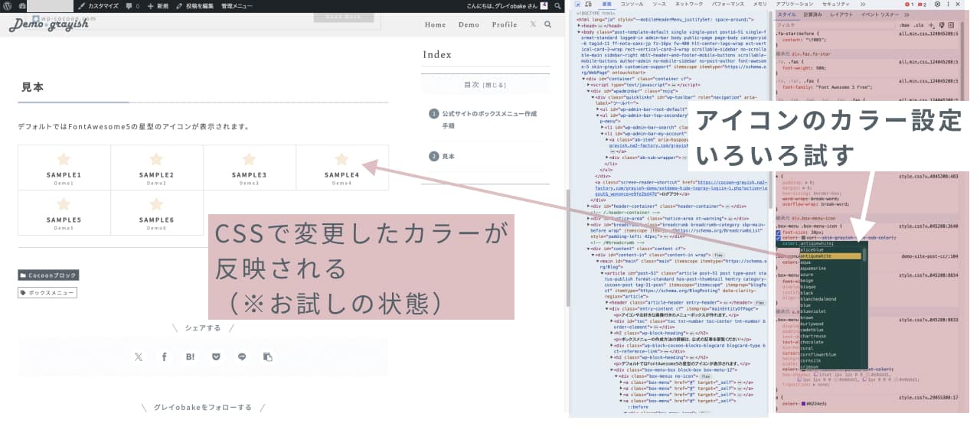Open the スタイル pane tab
This screenshot has height=436, width=980.
(x=786, y=15)
